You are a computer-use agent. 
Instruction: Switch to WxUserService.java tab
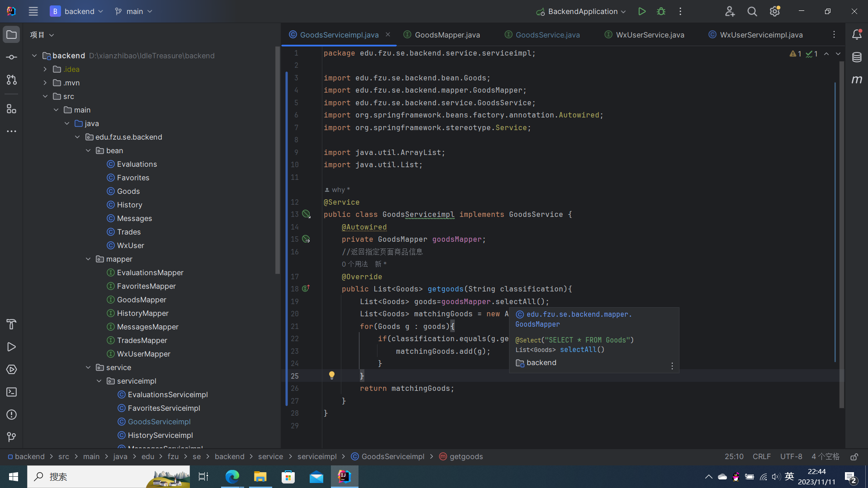(645, 35)
